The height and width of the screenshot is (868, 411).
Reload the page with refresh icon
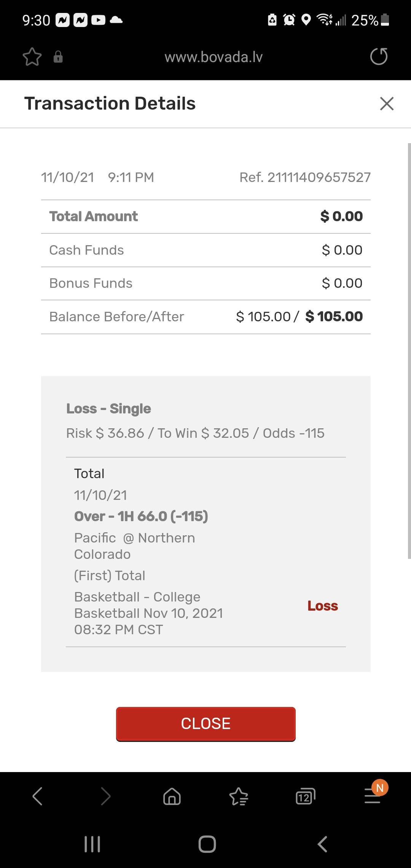click(379, 57)
